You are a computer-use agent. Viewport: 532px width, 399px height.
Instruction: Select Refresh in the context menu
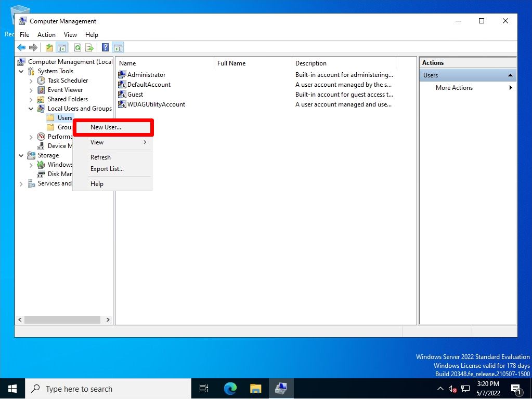coord(113,157)
